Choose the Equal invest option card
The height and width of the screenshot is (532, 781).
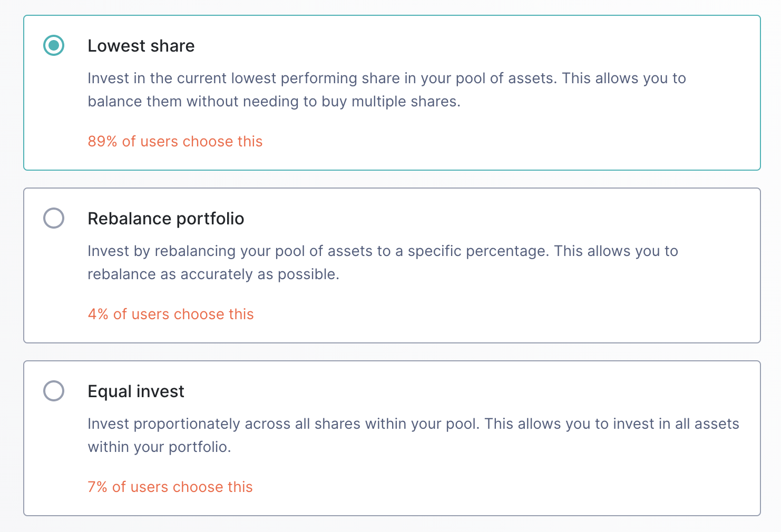[392, 438]
